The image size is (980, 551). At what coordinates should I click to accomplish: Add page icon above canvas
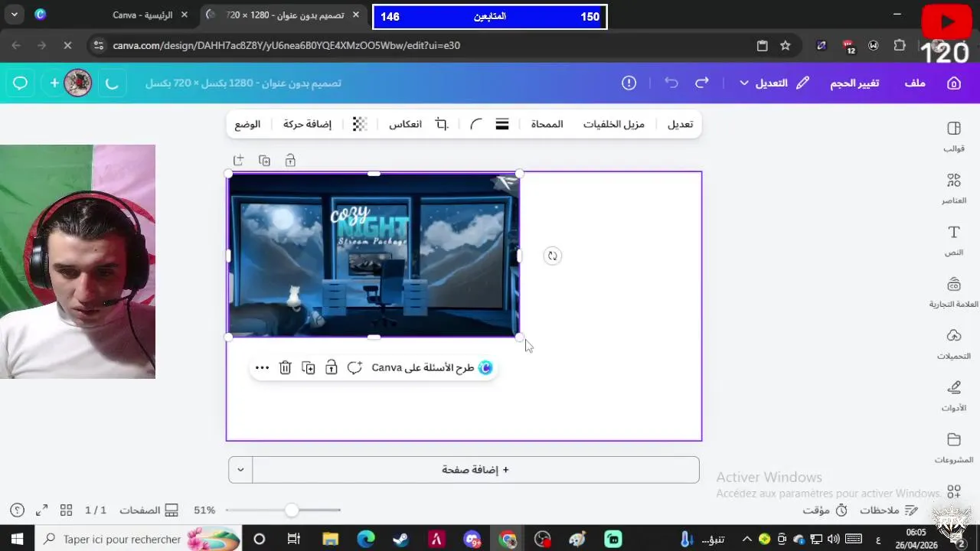pos(238,161)
